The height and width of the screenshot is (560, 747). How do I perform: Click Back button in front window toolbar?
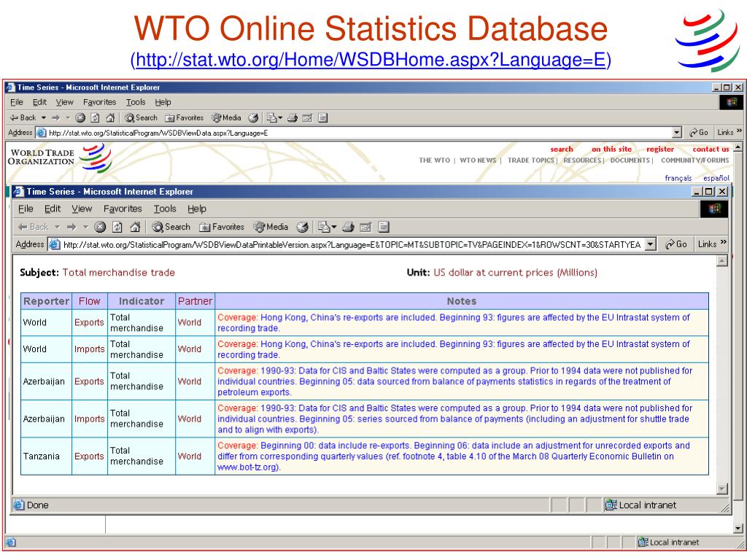tap(33, 227)
